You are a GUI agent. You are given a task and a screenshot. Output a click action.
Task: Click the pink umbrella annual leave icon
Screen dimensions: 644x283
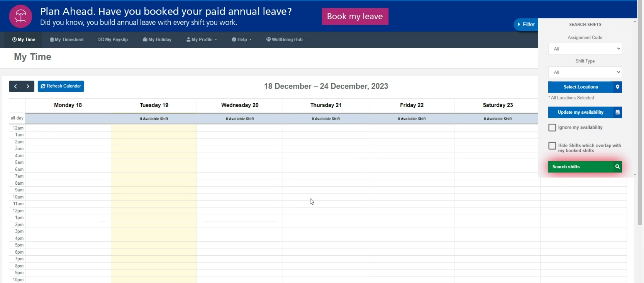[20, 16]
